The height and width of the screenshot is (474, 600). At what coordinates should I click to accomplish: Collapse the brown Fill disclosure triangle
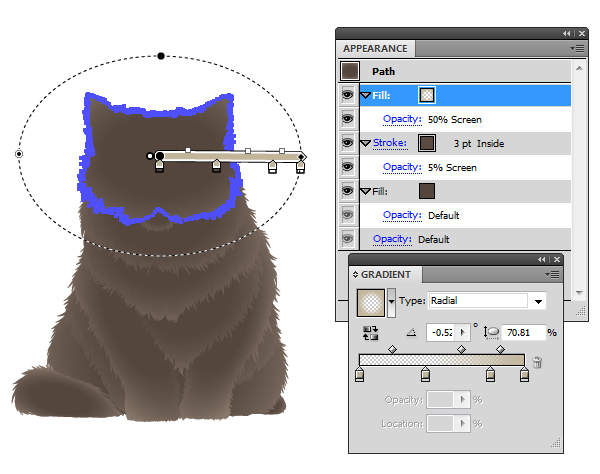coord(366,191)
